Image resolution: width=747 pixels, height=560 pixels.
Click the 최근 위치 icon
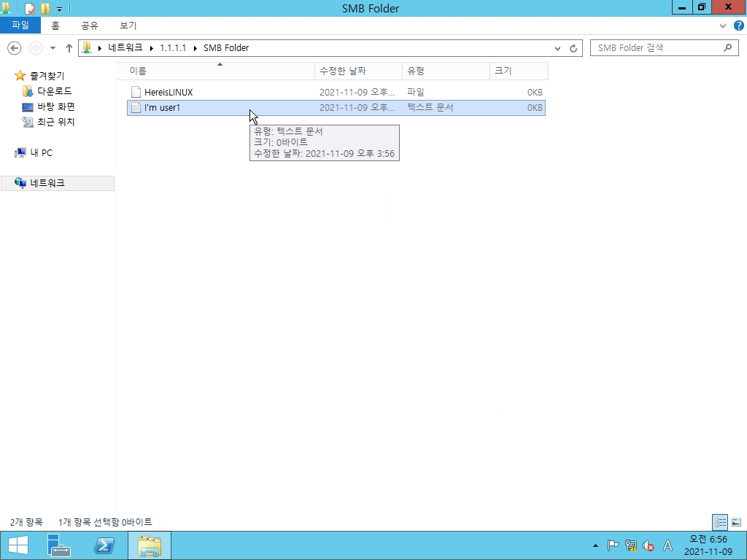[x=28, y=122]
